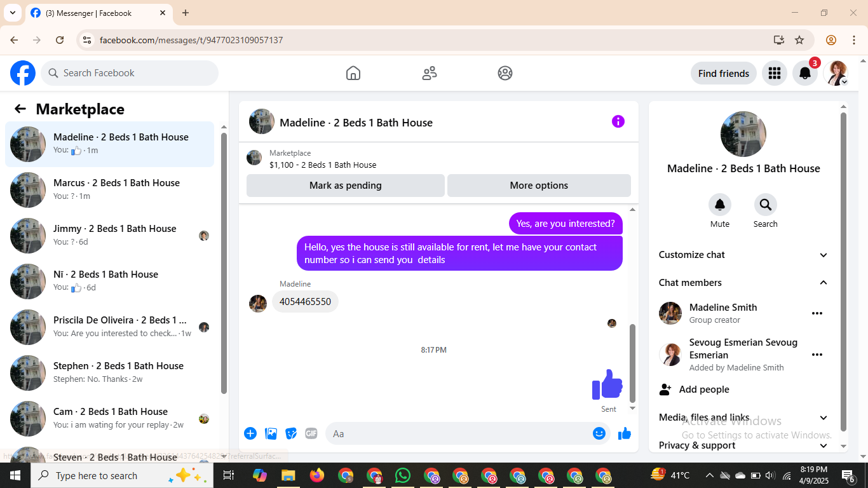Open member options for Sevoug Esmerian
Image resolution: width=868 pixels, height=488 pixels.
817,355
